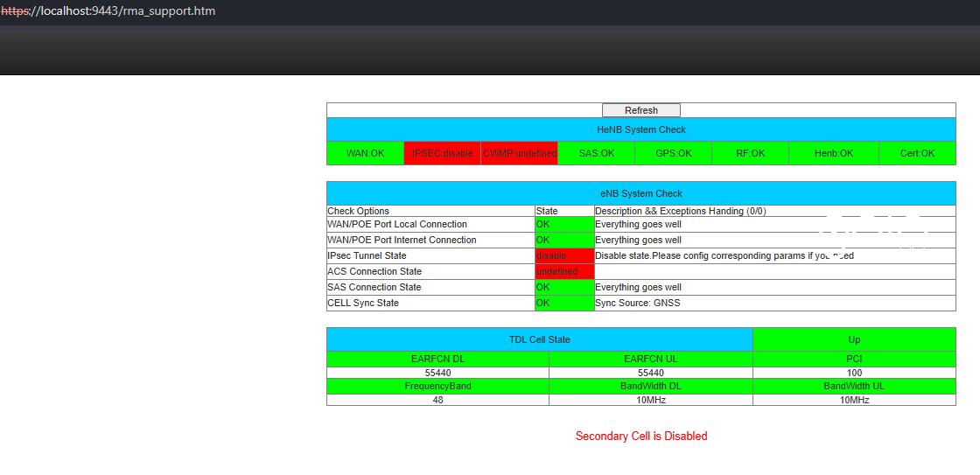Screen dimensions: 980x475
Task: Select the Henb:OK status cell
Action: click(833, 153)
